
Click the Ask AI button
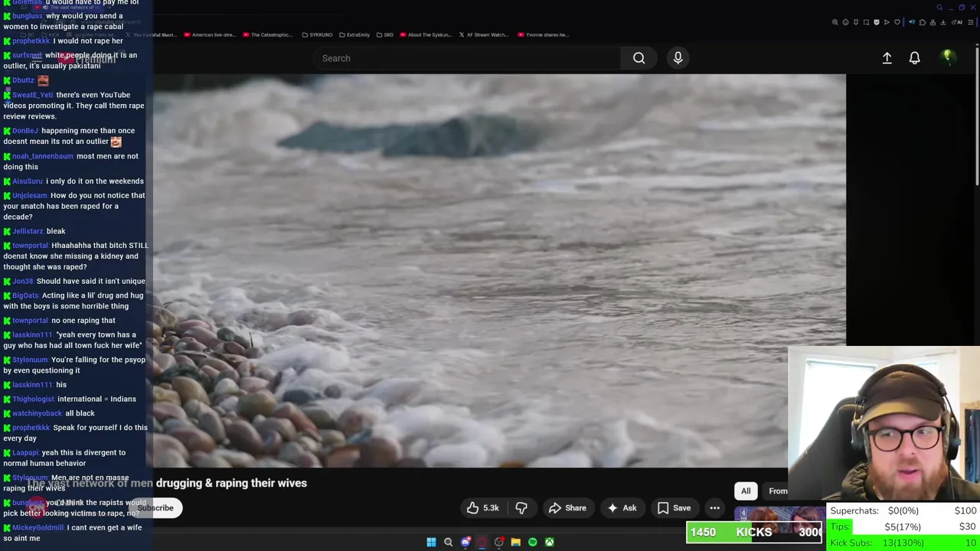click(x=622, y=508)
